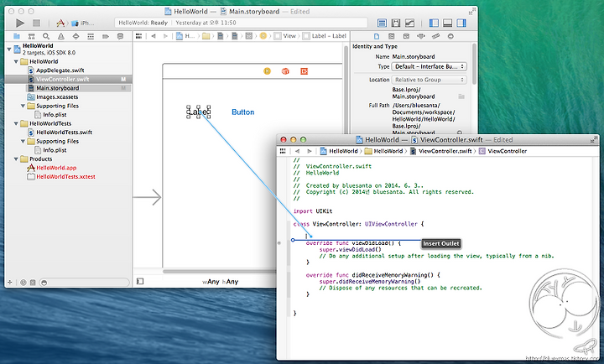604x364 pixels.
Task: Open related items in ViewController.swift window
Action: click(x=283, y=151)
